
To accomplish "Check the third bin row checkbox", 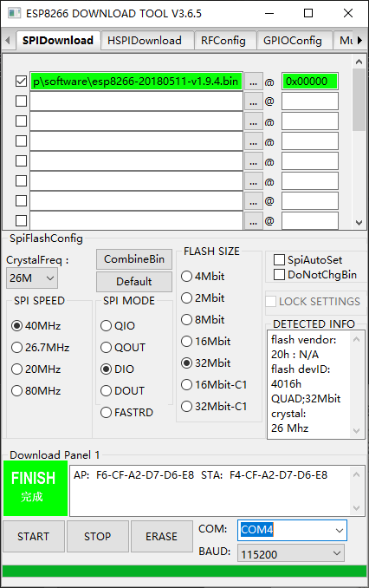I will point(21,121).
